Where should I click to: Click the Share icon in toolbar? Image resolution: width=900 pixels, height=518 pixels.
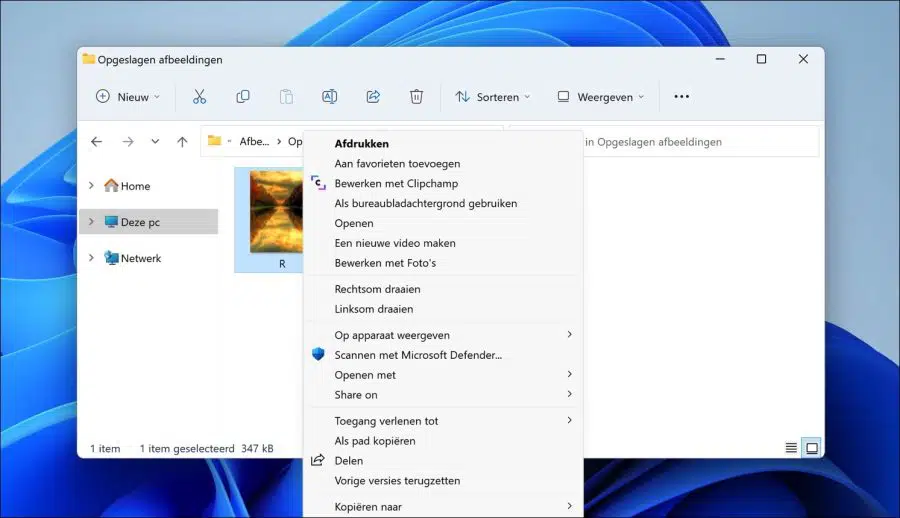[373, 96]
